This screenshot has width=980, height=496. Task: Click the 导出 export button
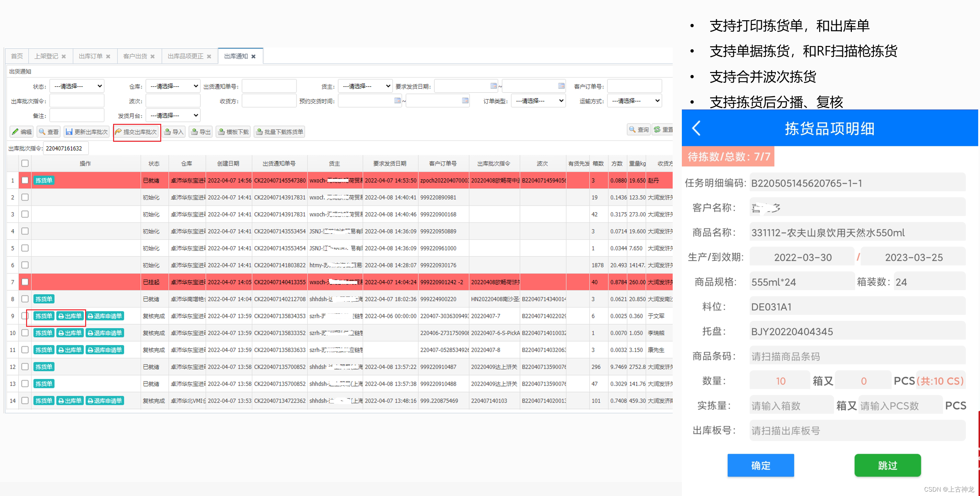tap(201, 132)
